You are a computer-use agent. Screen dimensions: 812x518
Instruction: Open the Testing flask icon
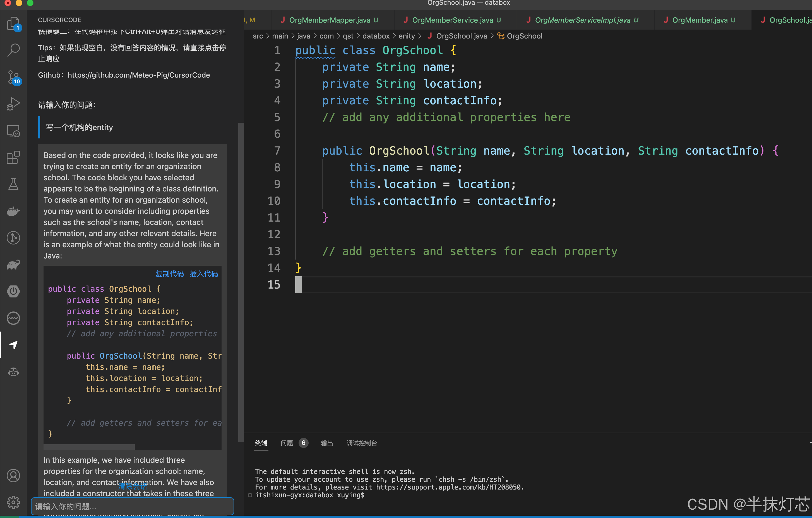13,184
